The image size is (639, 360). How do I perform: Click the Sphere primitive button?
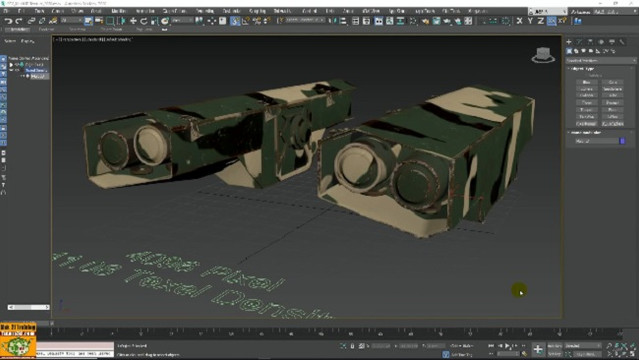point(586,89)
